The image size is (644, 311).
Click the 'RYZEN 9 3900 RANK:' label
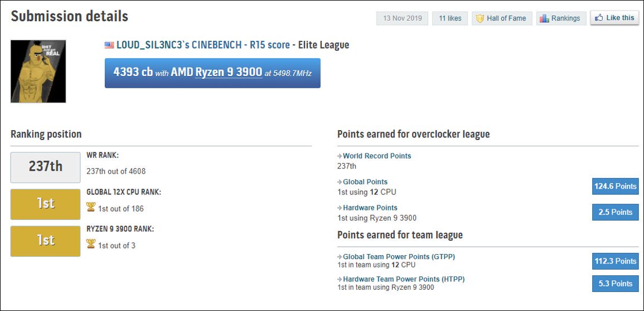point(120,229)
